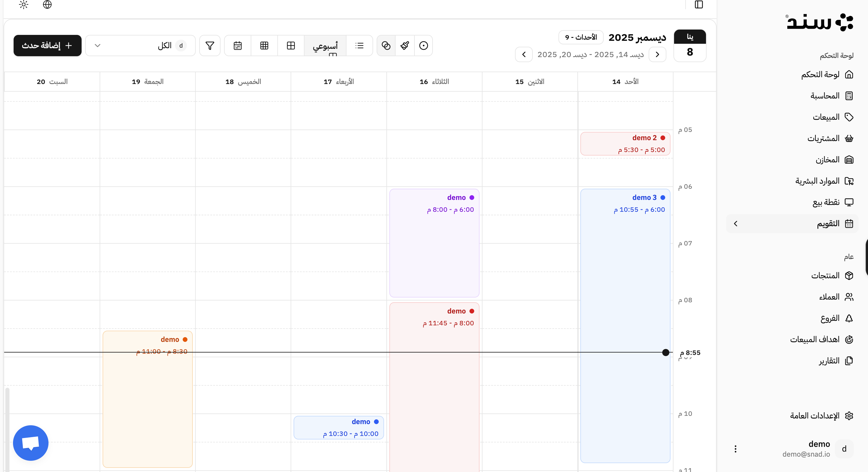Image resolution: width=868 pixels, height=472 pixels.
Task: Open the language globe icon
Action: 47,5
